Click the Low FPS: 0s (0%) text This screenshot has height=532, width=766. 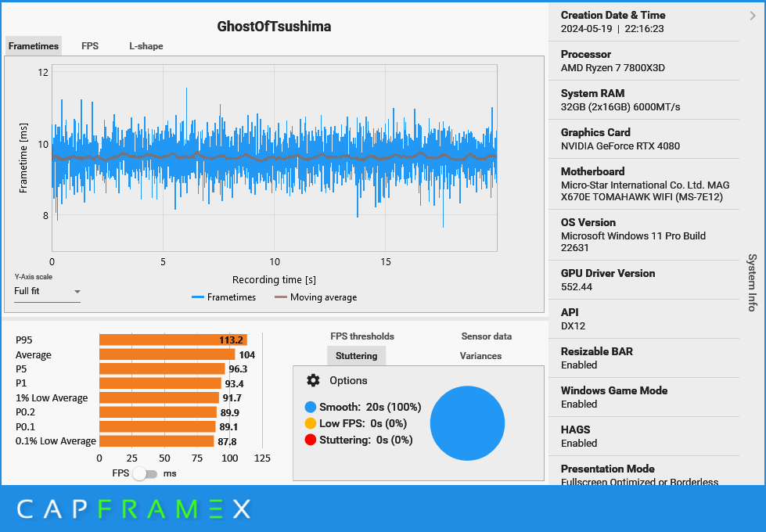(363, 423)
